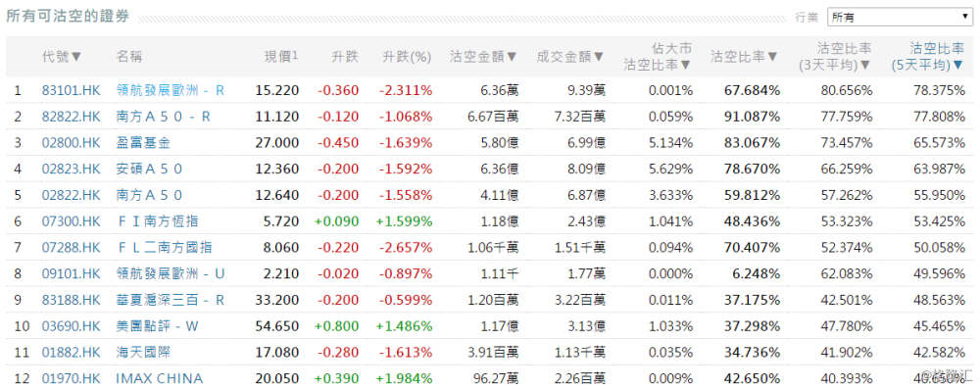This screenshot has height=389, width=980.
Task: Sort by 沽空金額 column header
Action: pos(484,57)
